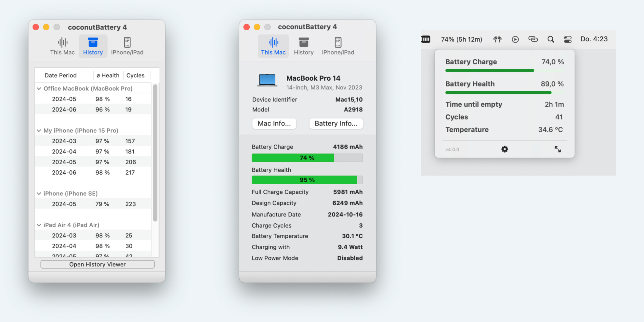This screenshot has height=322, width=644.
Task: Collapse the Office MacBook history group
Action: (x=39, y=88)
